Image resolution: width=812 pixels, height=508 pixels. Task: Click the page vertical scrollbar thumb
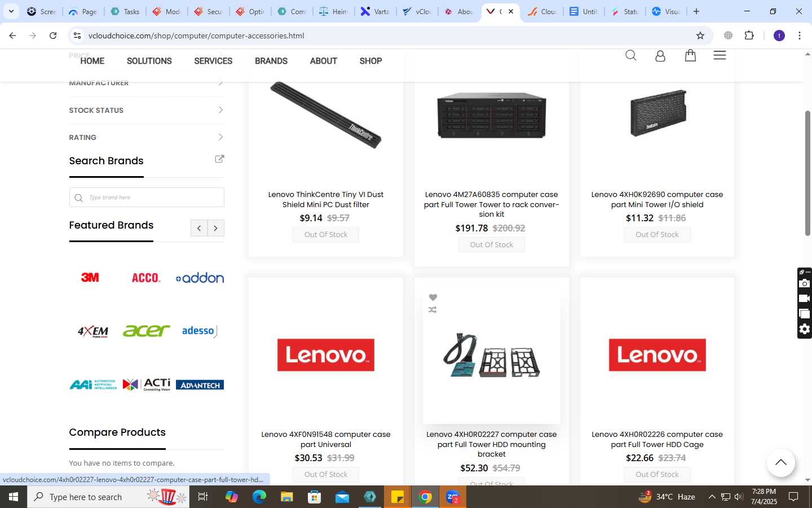pyautogui.click(x=807, y=173)
